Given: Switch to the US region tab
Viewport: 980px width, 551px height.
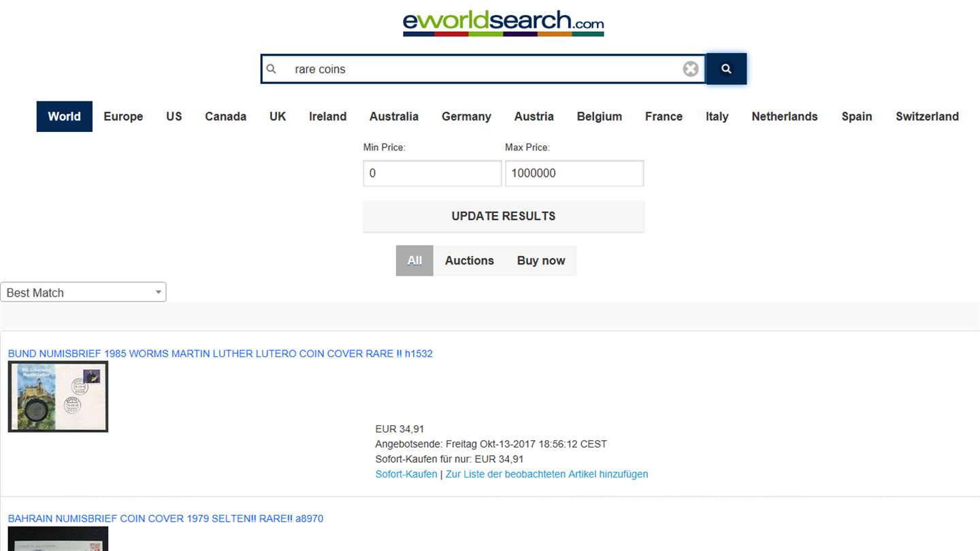Looking at the screenshot, I should [174, 116].
